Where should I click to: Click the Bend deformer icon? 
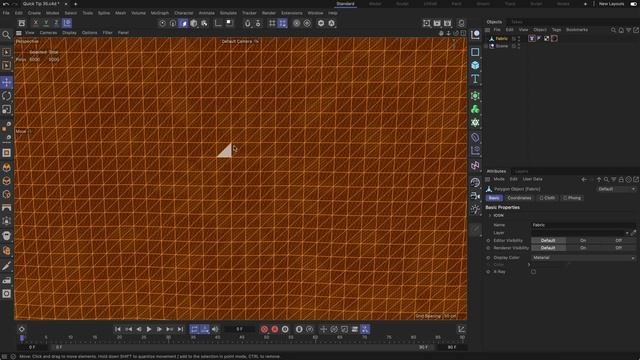click(475, 138)
